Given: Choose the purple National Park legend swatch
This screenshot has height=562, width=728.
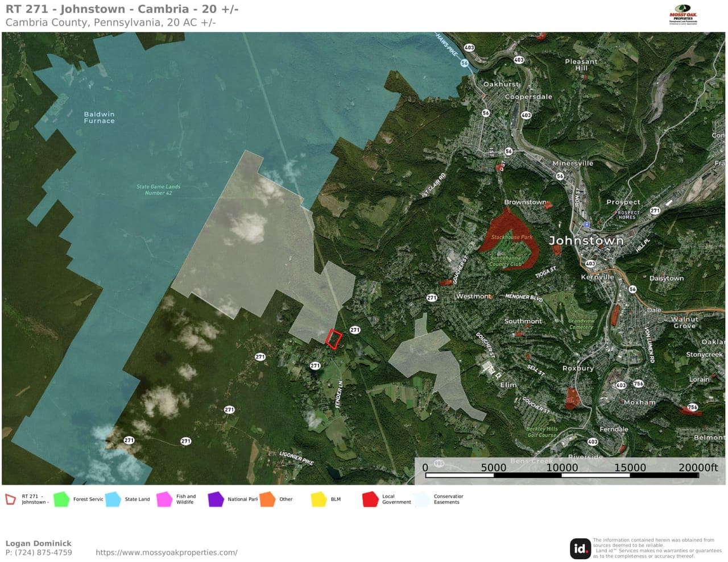Looking at the screenshot, I should pyautogui.click(x=216, y=499).
